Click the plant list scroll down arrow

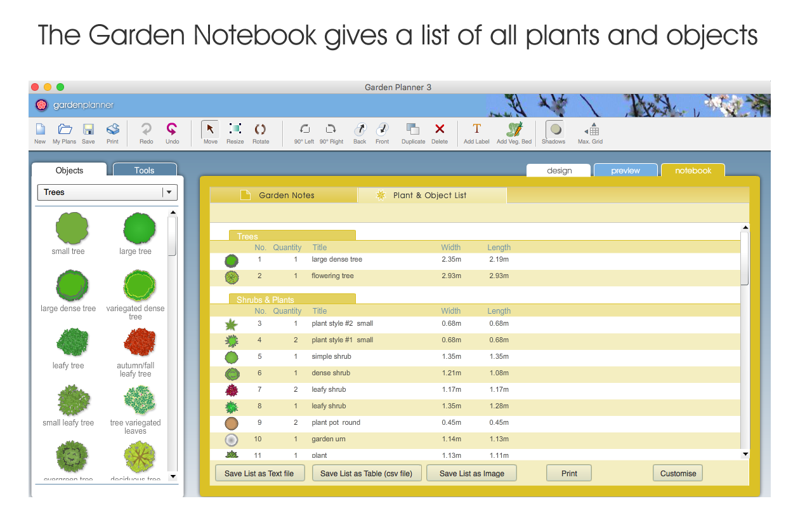[x=745, y=454]
